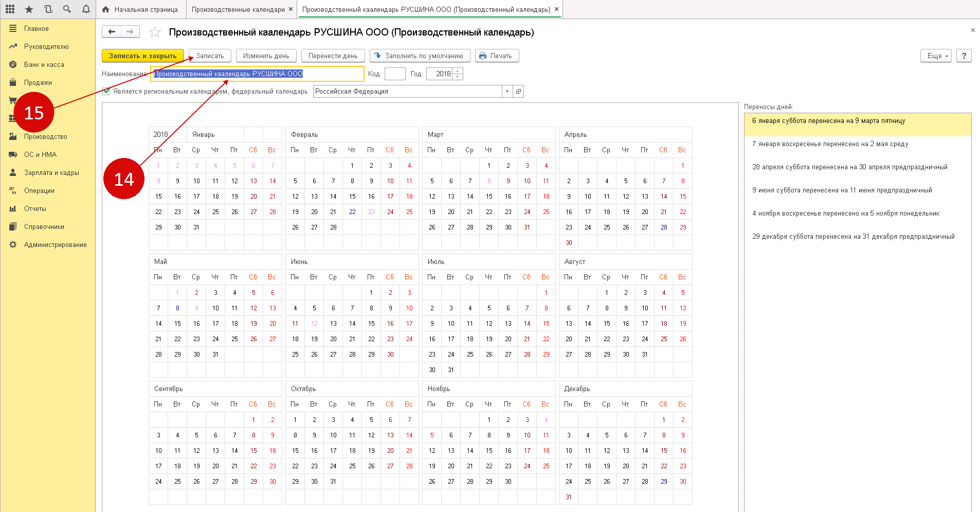Close the Производственные календари tab
The width and height of the screenshot is (980, 512).
291,9
